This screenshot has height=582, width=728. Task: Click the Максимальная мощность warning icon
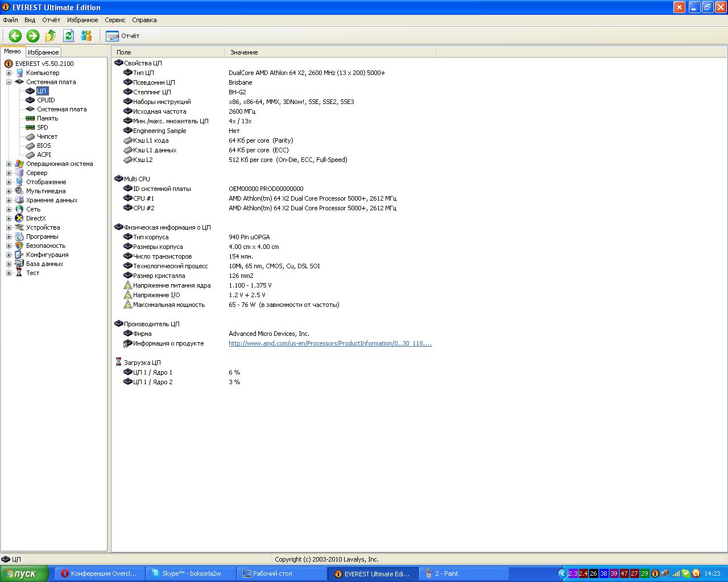[x=128, y=305]
